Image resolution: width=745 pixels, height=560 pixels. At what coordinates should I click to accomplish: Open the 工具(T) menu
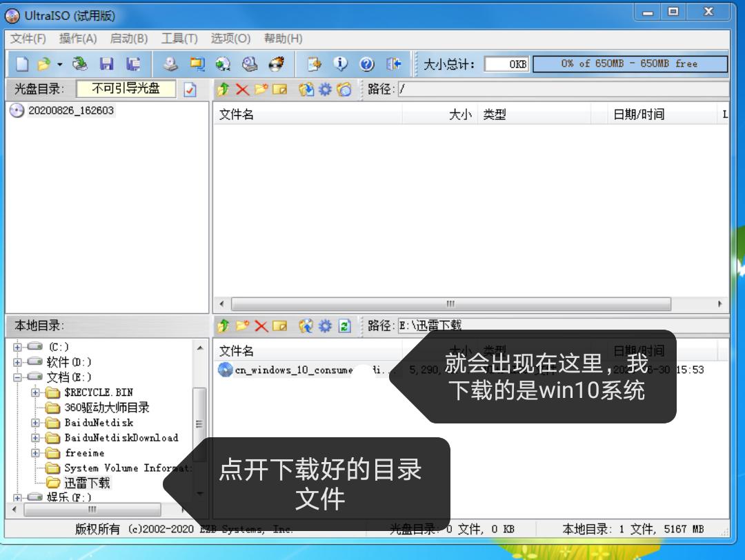coord(179,39)
